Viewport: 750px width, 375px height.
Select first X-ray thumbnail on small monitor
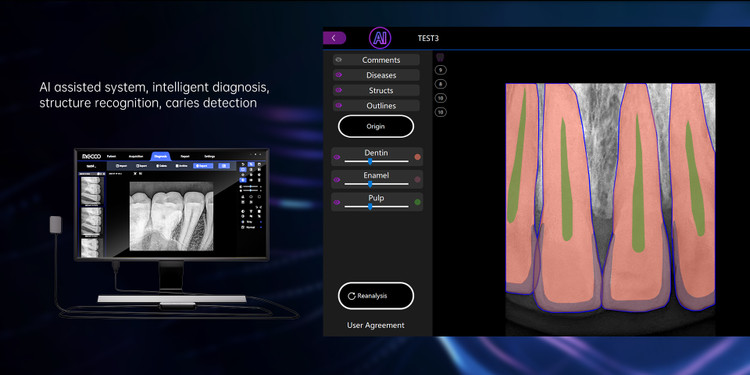91,190
